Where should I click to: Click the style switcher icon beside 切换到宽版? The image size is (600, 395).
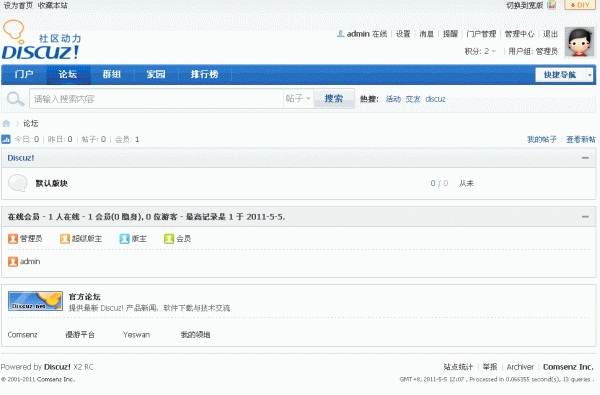point(551,5)
